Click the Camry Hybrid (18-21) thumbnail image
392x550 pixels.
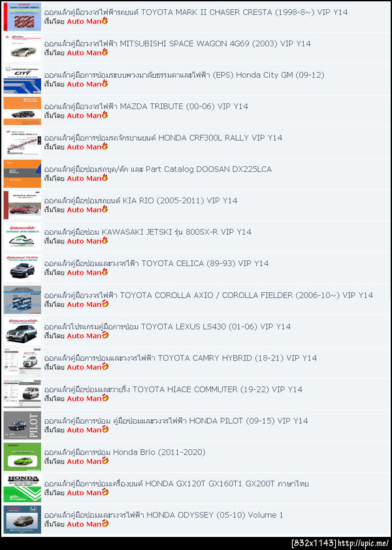pyautogui.click(x=22, y=362)
